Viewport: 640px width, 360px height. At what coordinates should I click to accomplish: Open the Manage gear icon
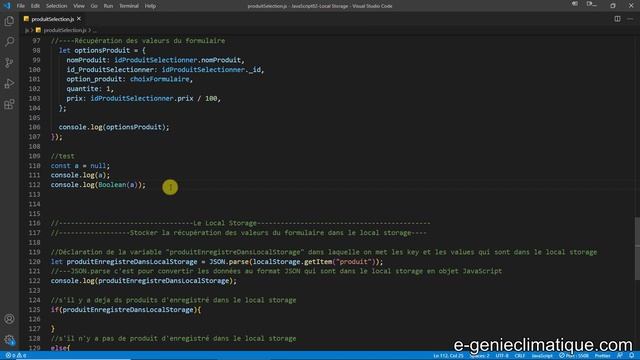[x=9, y=340]
